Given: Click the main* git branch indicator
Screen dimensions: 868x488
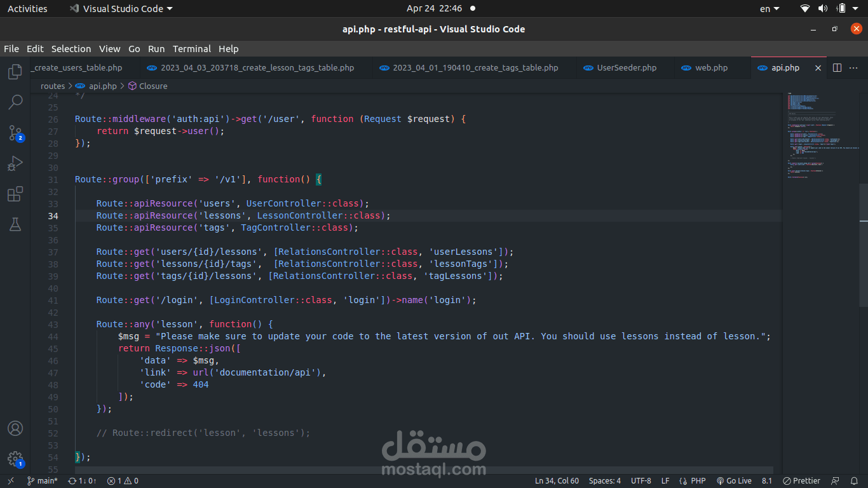Looking at the screenshot, I should click(x=42, y=481).
